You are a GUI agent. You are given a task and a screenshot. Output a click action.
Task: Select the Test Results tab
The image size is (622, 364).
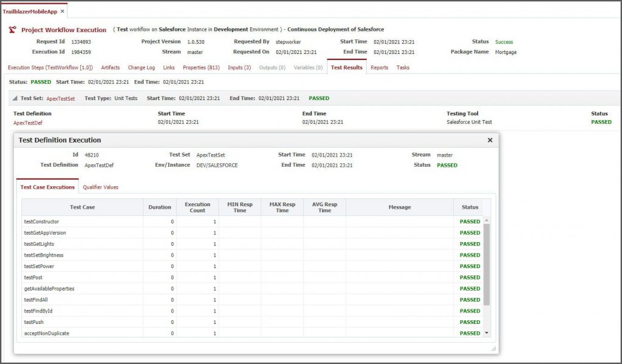346,67
